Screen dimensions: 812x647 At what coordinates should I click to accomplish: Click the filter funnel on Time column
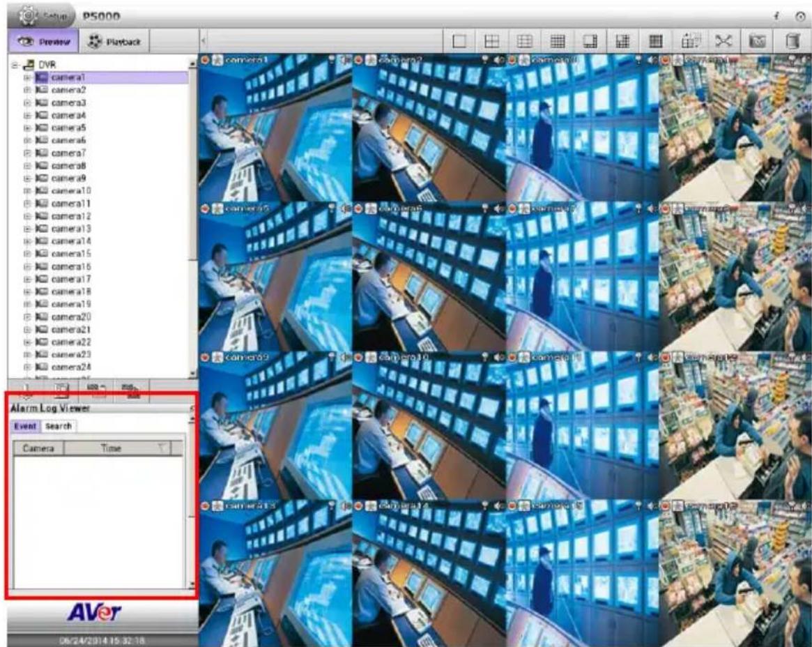162,448
